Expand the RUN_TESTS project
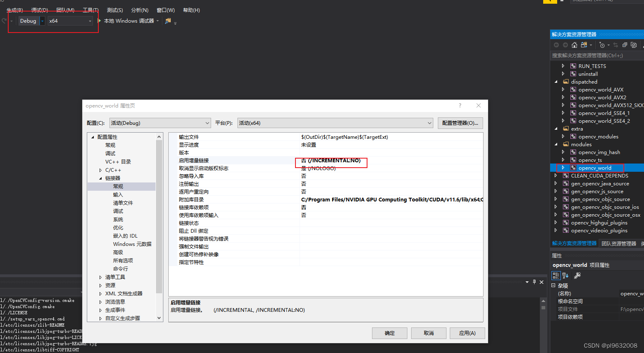Viewport: 644px width, 353px height. (563, 66)
